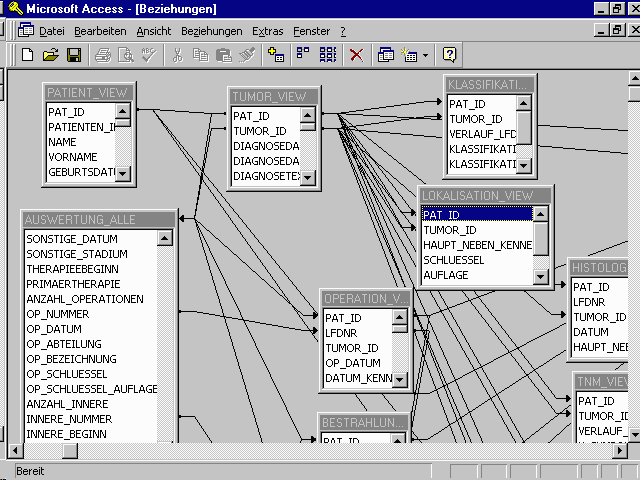Image resolution: width=640 pixels, height=480 pixels.
Task: Click the Help question mark toolbar icon
Action: coord(450,55)
